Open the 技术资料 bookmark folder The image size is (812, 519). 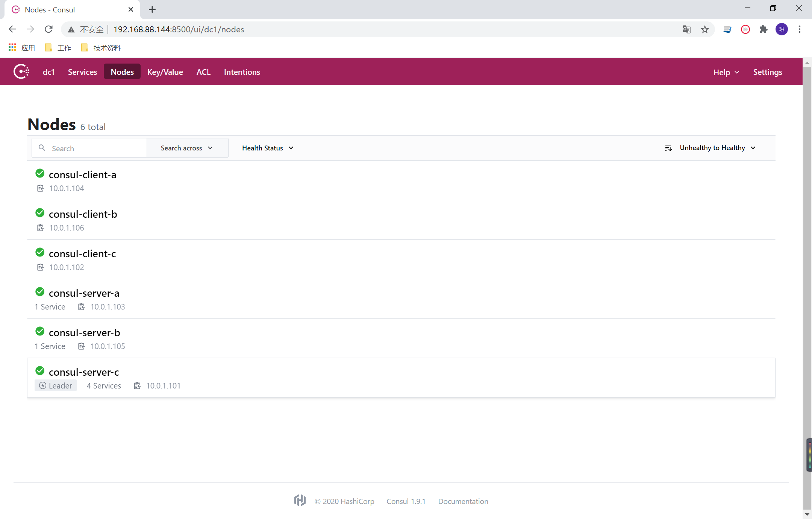point(101,48)
